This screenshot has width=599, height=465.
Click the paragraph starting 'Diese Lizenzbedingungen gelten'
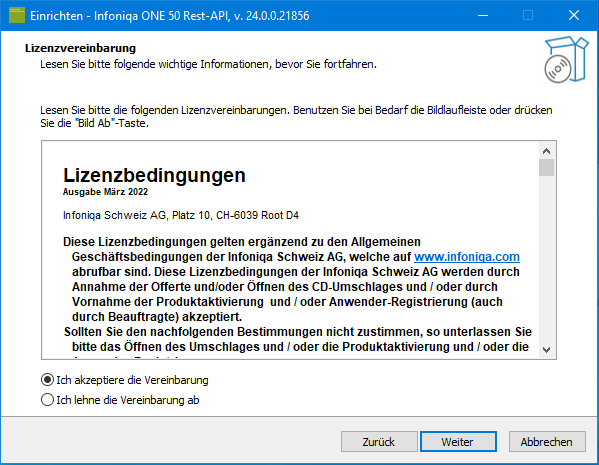pos(291,279)
